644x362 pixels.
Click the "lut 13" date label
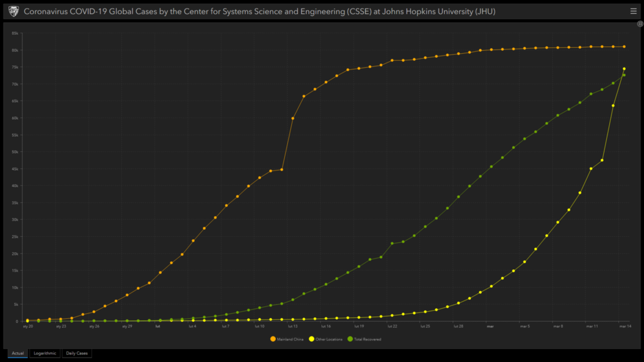pos(292,327)
